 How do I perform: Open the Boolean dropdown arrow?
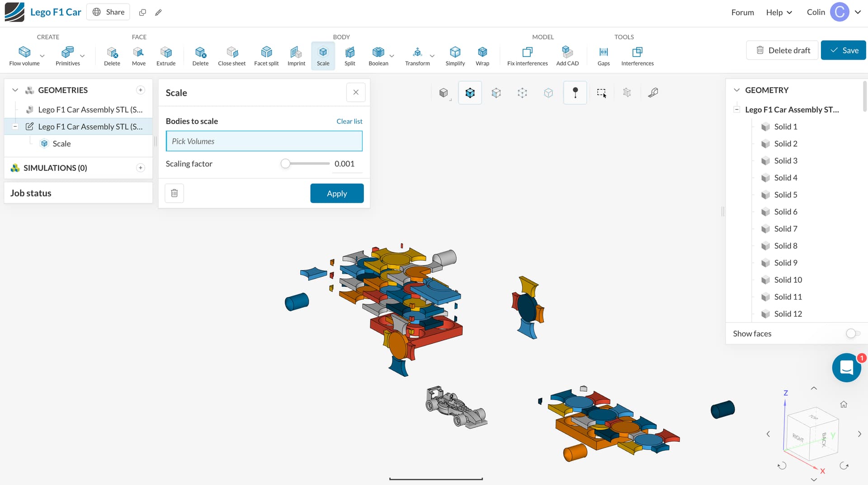pyautogui.click(x=392, y=56)
